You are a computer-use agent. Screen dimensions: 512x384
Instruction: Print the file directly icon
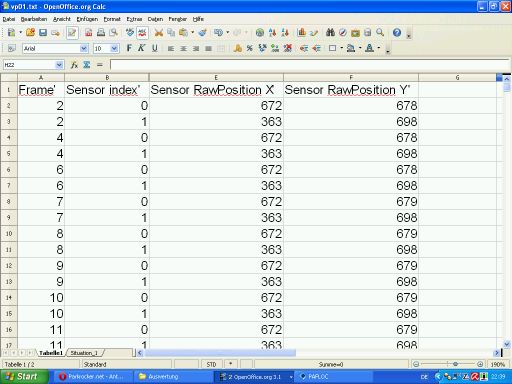click(101, 32)
